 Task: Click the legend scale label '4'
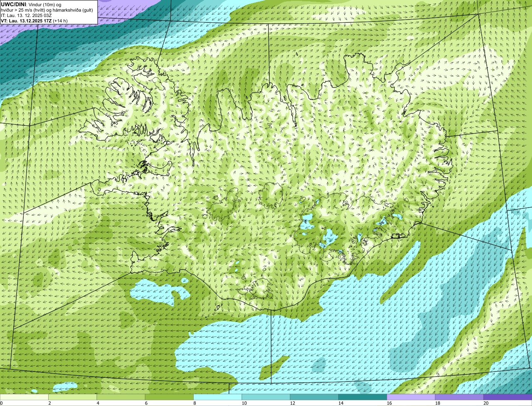tap(98, 403)
